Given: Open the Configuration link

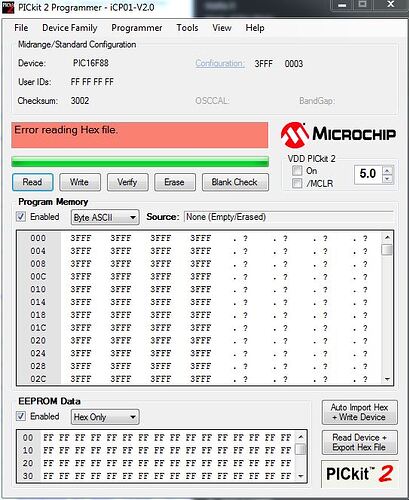Looking at the screenshot, I should [x=220, y=63].
